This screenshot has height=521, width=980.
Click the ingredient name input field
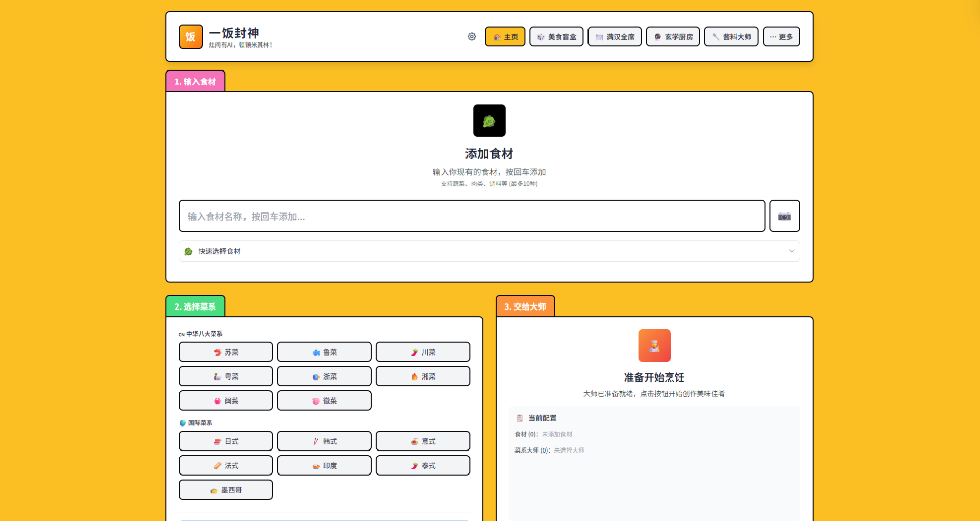click(x=471, y=216)
